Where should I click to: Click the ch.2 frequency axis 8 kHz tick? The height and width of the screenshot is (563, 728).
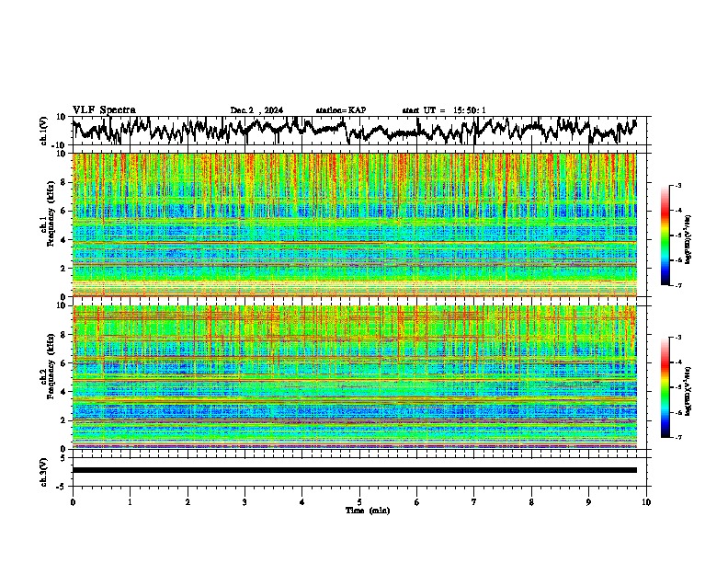point(63,335)
